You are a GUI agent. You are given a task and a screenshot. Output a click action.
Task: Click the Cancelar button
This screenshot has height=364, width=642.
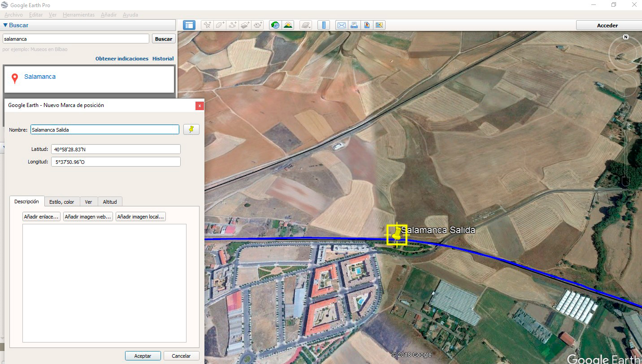pos(181,356)
